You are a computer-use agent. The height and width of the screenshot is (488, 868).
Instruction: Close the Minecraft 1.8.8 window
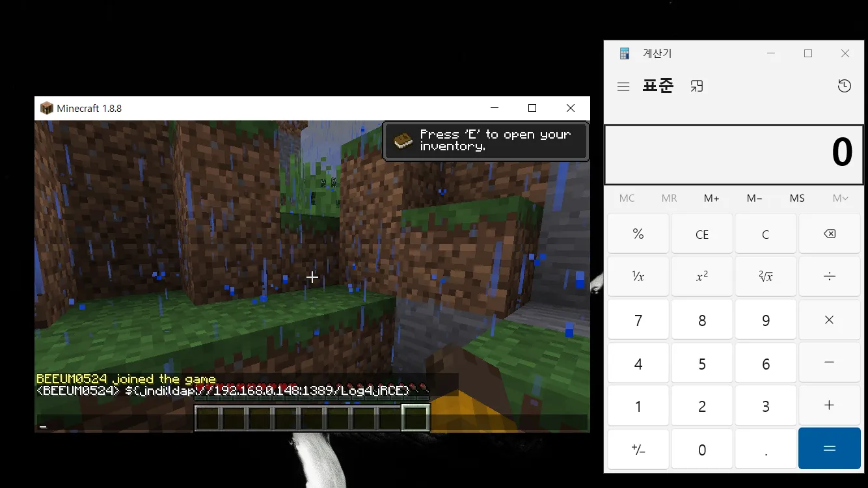click(571, 108)
